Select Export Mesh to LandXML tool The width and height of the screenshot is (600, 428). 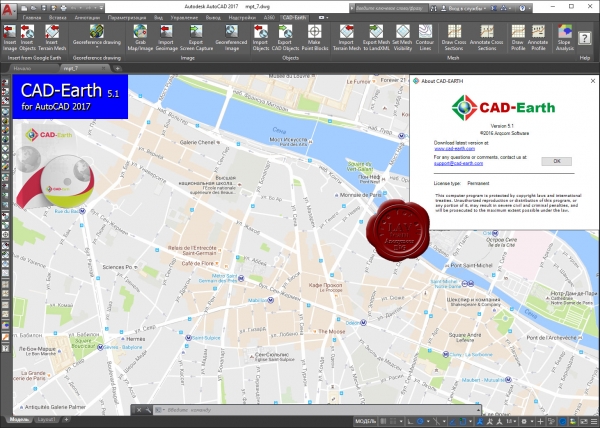click(x=376, y=37)
